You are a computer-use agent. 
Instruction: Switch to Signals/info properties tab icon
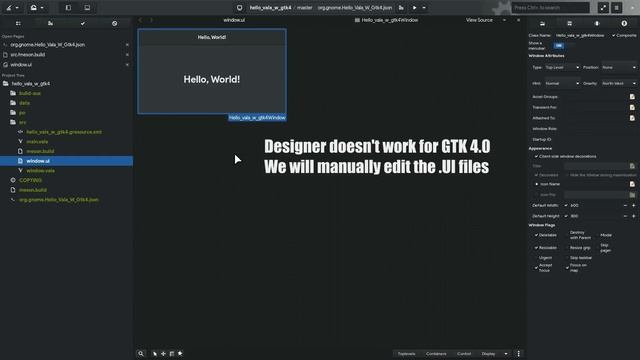pos(624,23)
